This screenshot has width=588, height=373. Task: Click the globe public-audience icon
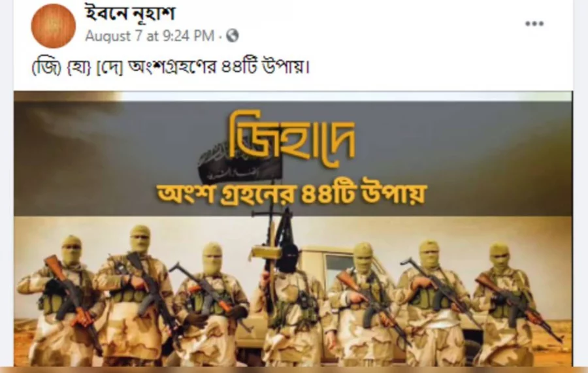[x=233, y=36]
